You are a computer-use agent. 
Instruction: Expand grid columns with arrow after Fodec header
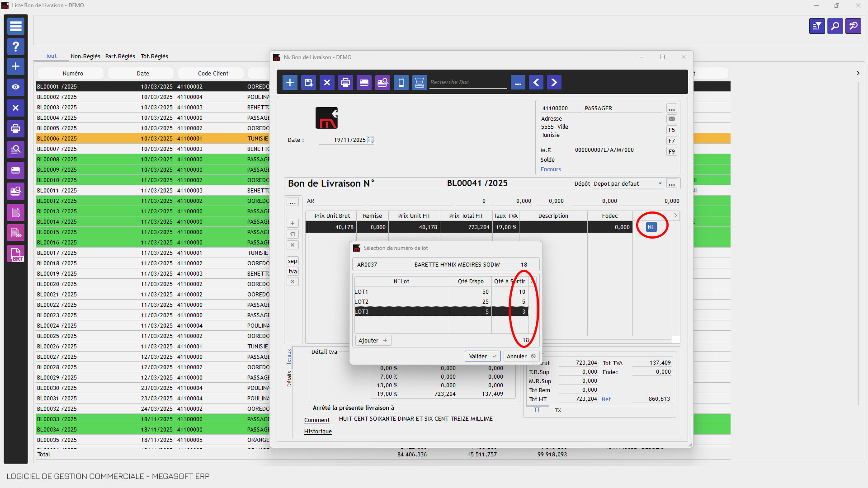click(x=675, y=216)
